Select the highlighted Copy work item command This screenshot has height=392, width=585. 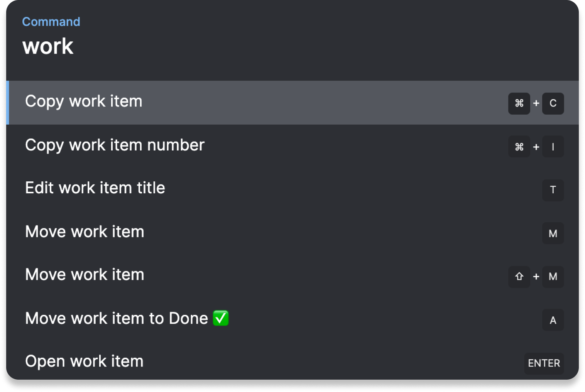(x=84, y=101)
